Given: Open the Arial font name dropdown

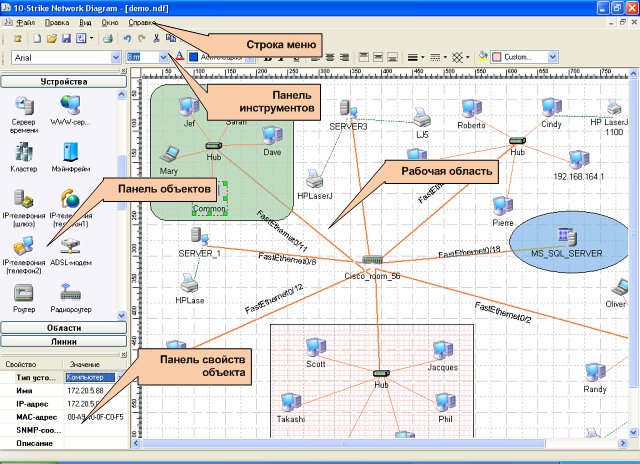Looking at the screenshot, I should click(115, 58).
